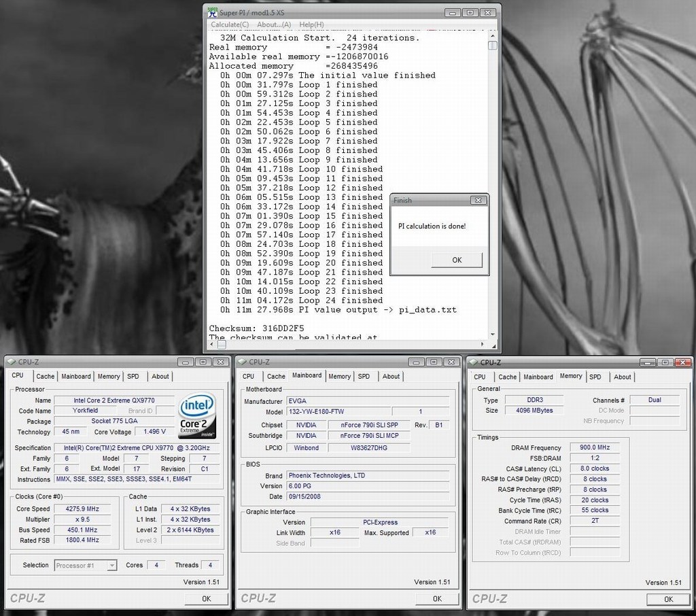Close the right CPU-Z Memory window
The height and width of the screenshot is (616, 696).
click(682, 362)
